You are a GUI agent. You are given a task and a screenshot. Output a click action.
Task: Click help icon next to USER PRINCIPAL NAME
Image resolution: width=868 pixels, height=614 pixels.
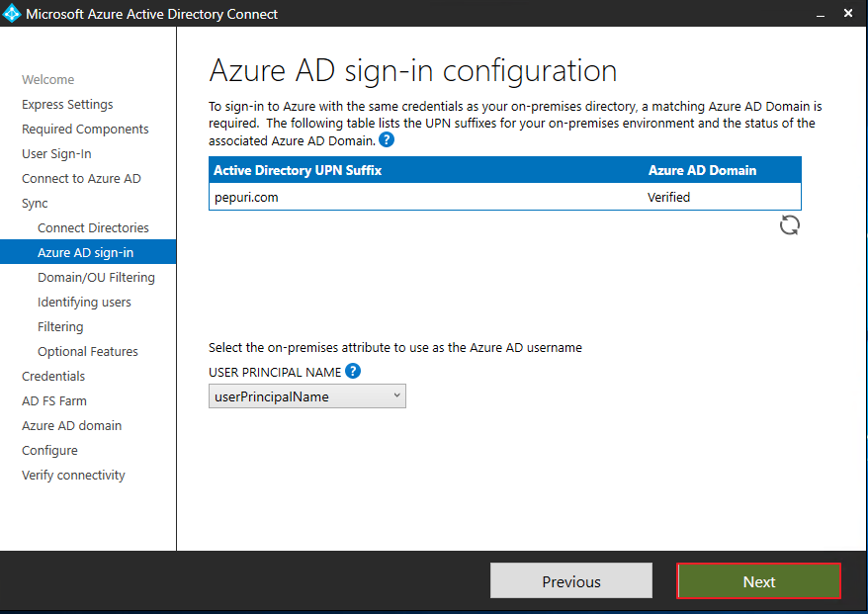coord(353,371)
